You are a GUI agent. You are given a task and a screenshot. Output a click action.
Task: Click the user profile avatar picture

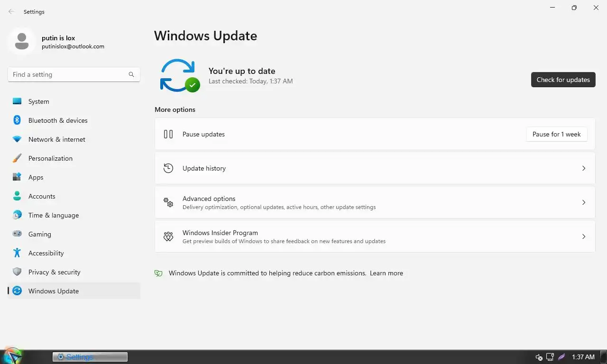(x=22, y=41)
